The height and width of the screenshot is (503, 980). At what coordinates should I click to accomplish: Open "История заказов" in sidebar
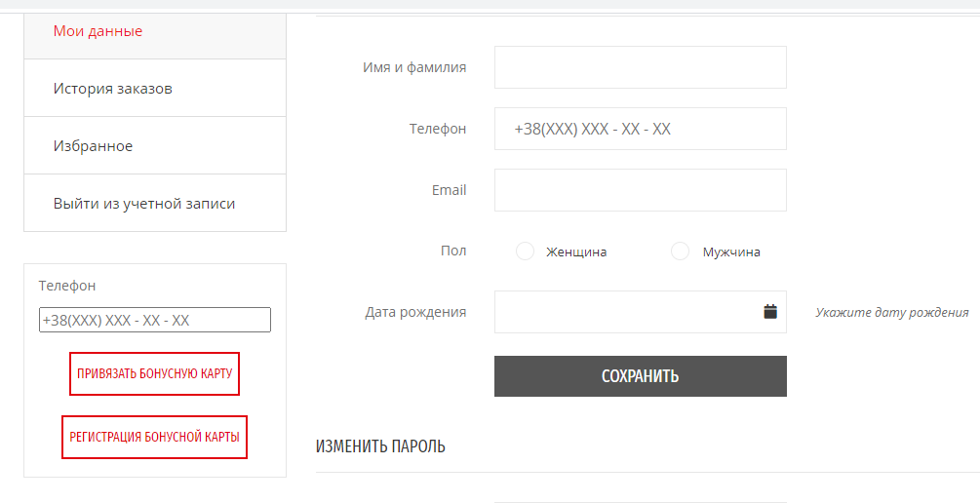click(x=155, y=88)
